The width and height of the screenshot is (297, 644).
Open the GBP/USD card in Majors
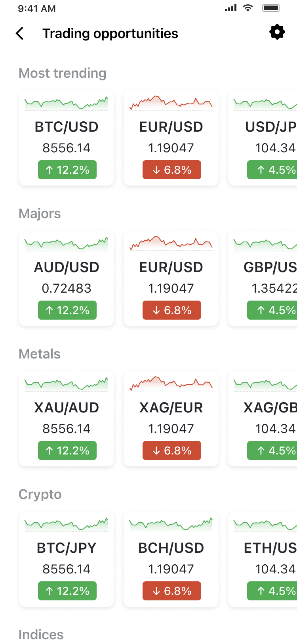263,278
